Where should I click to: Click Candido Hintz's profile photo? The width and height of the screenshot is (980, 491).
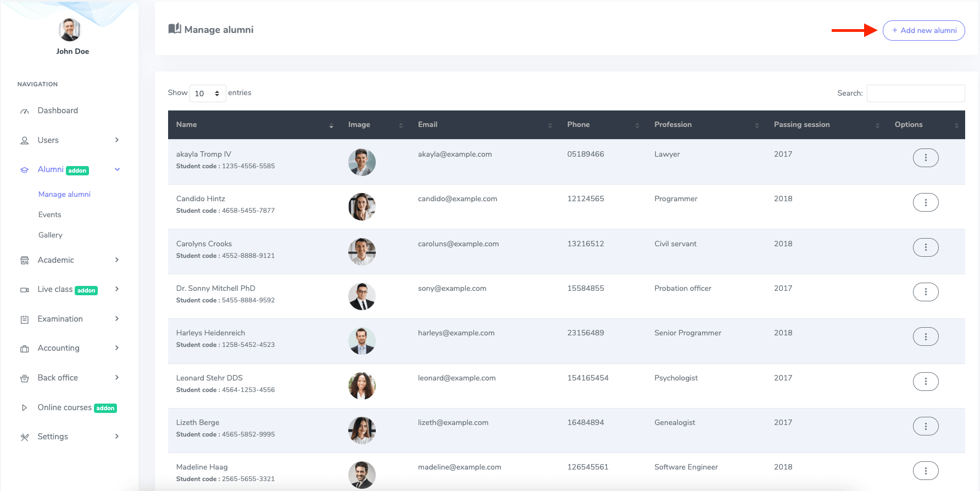362,207
